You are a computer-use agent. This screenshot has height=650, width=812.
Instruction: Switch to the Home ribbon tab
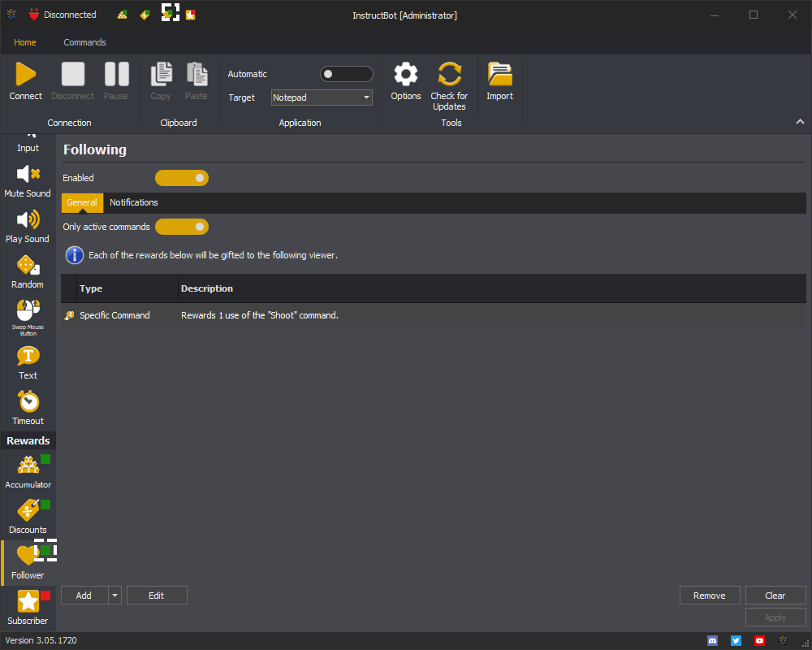[25, 42]
